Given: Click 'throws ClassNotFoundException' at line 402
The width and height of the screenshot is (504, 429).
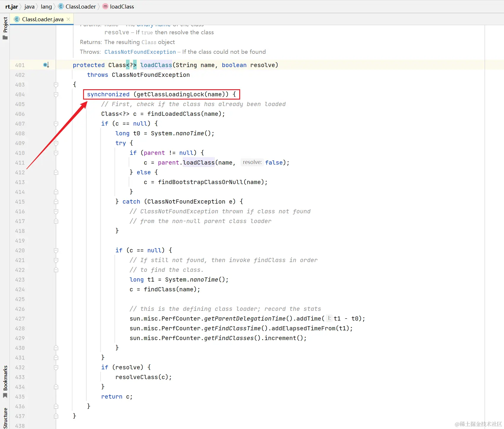Looking at the screenshot, I should 138,75.
